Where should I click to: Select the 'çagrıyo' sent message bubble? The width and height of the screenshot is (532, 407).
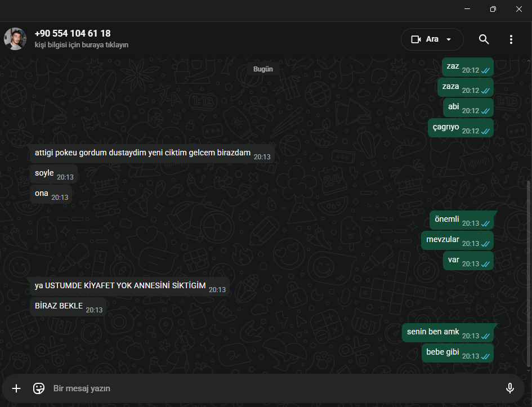pyautogui.click(x=461, y=128)
